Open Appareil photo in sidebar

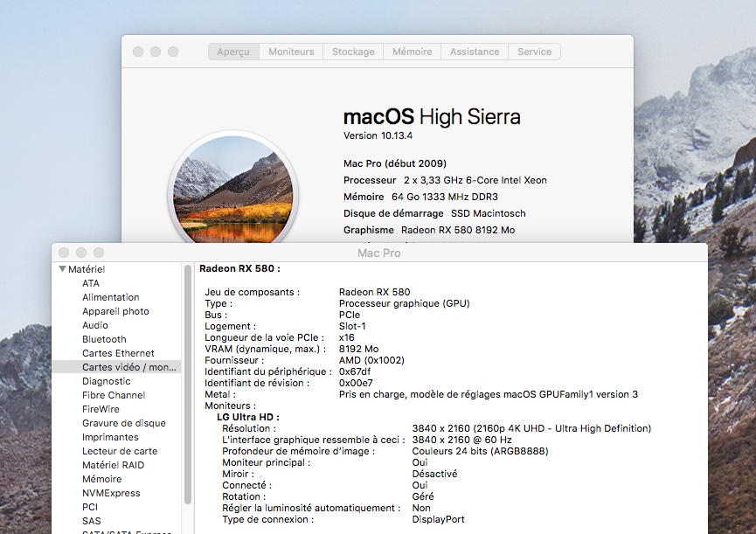(115, 311)
